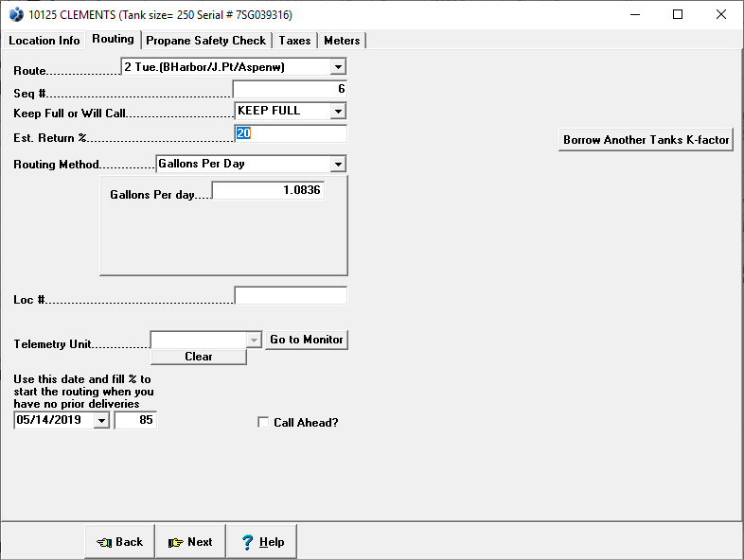Click the Loc # text field
744x560 pixels.
(x=291, y=296)
